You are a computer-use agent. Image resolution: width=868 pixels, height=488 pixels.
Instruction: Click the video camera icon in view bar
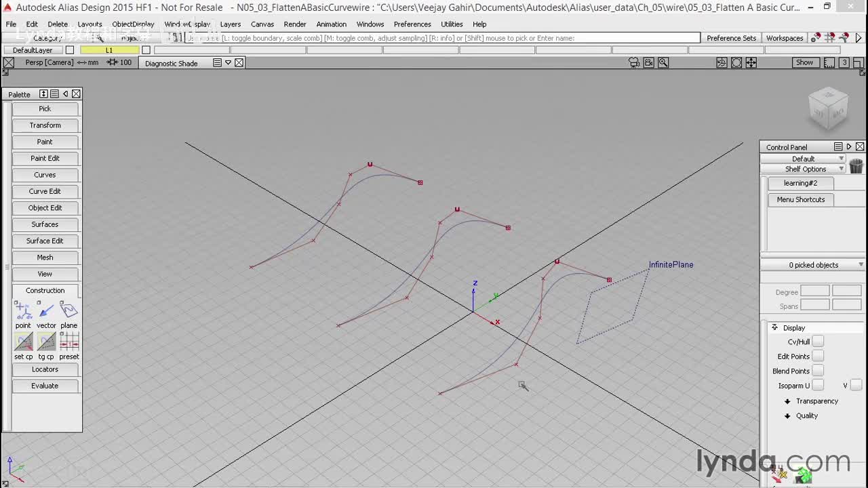(649, 62)
